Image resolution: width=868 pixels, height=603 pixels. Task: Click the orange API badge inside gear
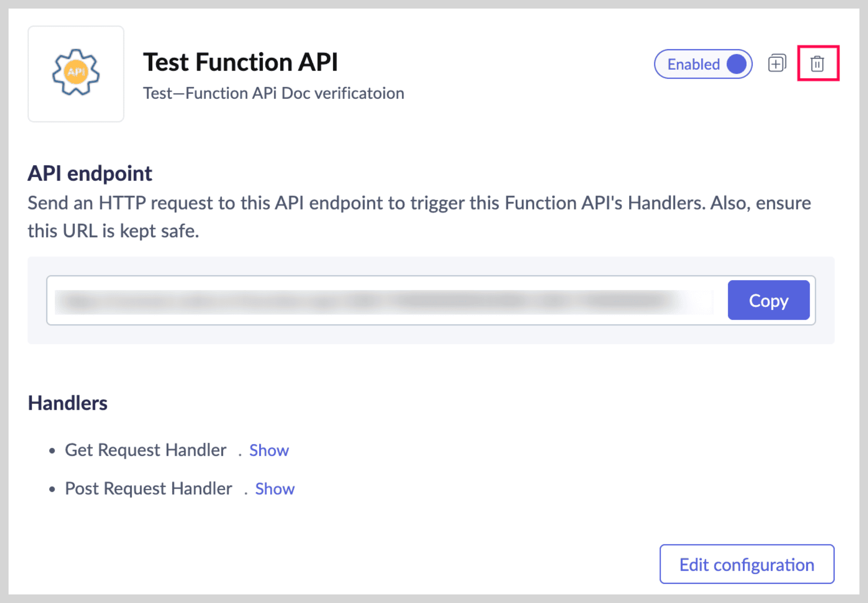(x=76, y=72)
